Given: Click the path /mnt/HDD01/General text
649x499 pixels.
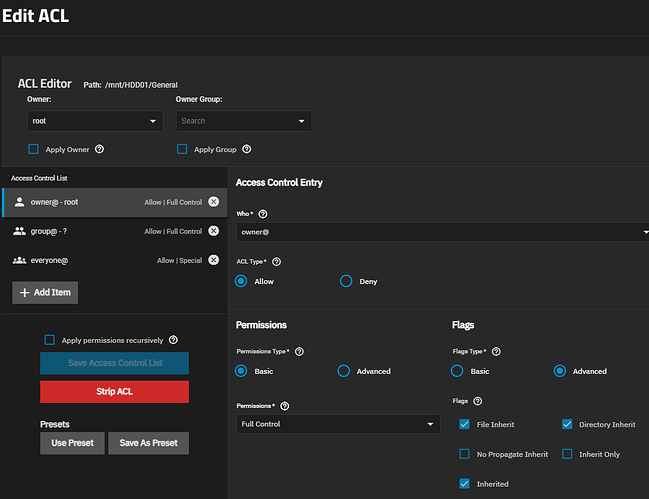Looking at the screenshot, I should coord(141,85).
